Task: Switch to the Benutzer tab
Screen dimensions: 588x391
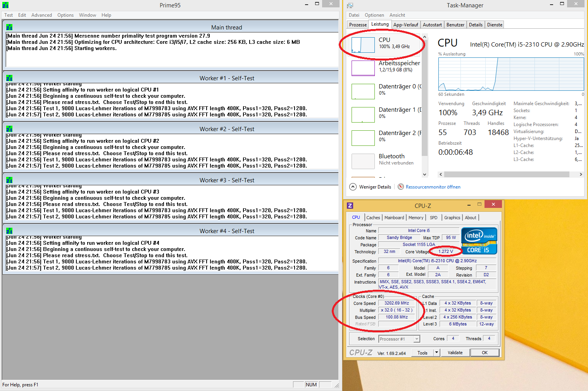Action: point(455,25)
